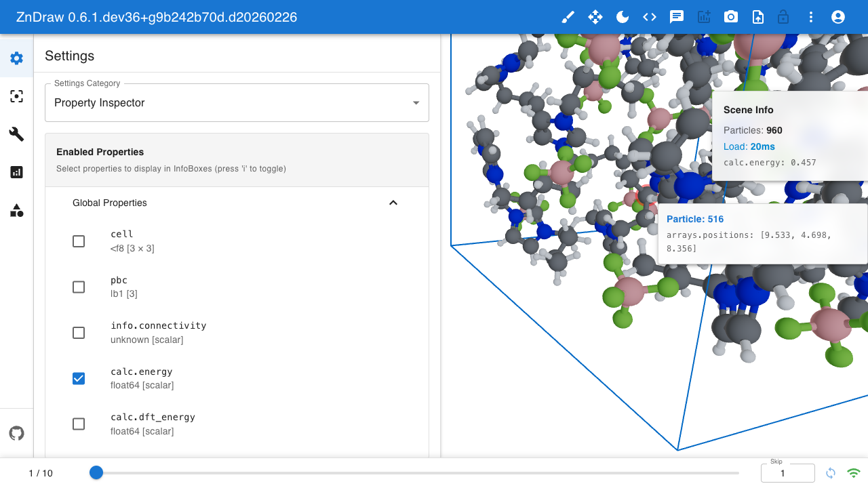The width and height of the screenshot is (868, 488).
Task: Click the frame slider thumb
Action: pyautogui.click(x=96, y=472)
